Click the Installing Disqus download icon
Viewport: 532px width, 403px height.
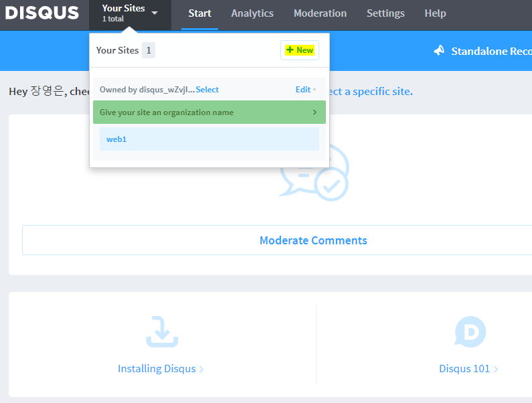point(162,331)
